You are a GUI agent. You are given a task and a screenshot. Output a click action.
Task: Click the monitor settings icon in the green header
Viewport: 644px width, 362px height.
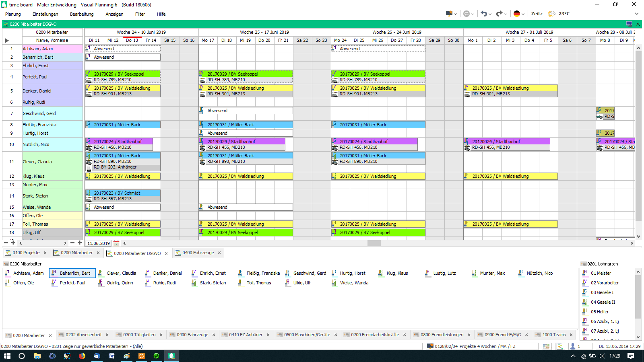click(629, 24)
